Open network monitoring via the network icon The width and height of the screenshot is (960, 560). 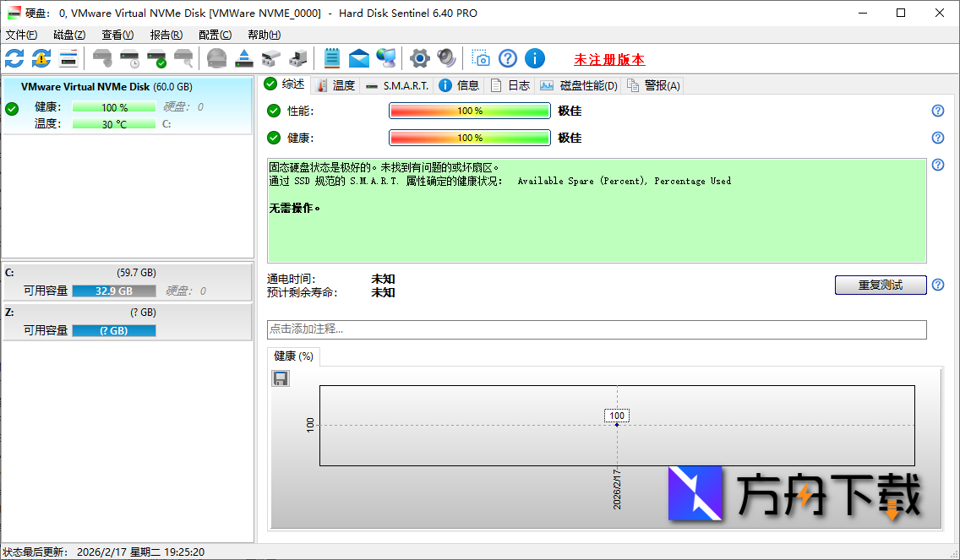click(386, 58)
